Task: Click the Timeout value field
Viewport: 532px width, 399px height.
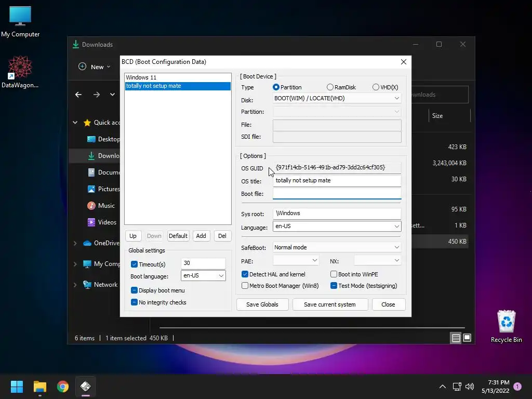Action: 203,263
